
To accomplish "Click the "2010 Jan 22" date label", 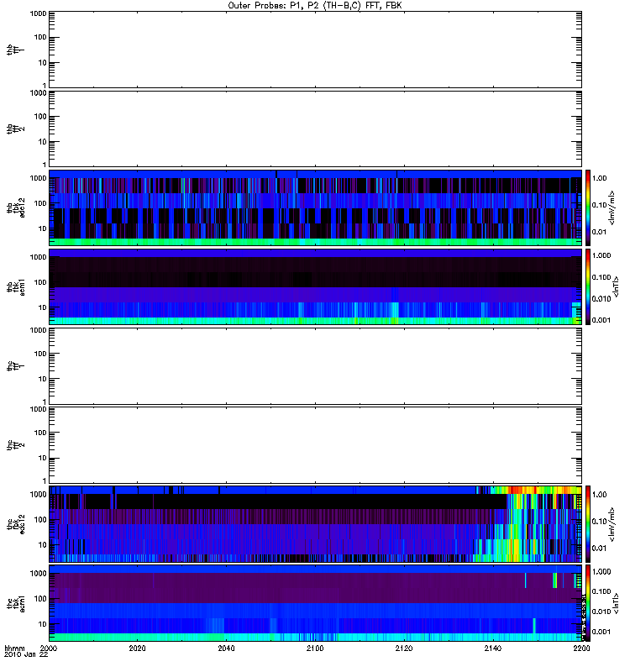I will [x=26, y=654].
